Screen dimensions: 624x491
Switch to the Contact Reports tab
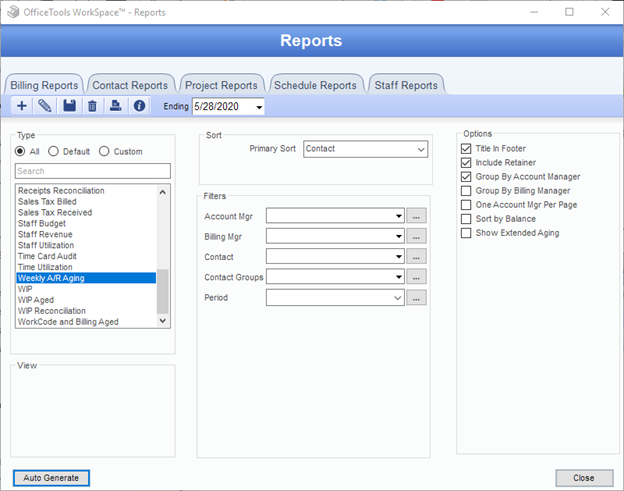point(130,85)
